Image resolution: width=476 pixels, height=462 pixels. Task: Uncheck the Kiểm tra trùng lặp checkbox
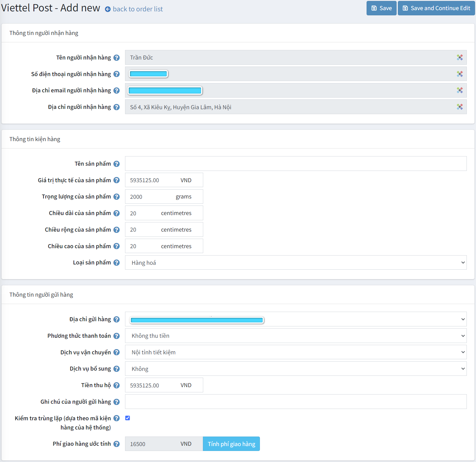click(x=128, y=418)
